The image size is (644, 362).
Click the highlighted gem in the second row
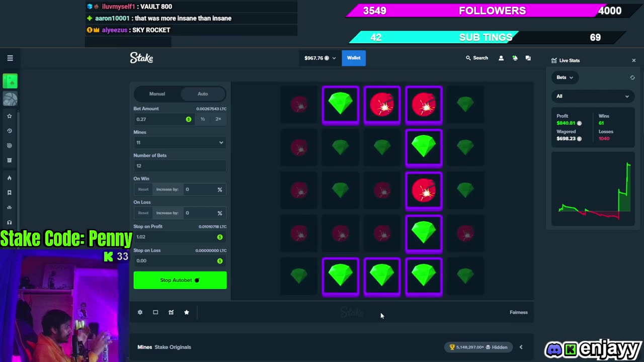pos(424,147)
